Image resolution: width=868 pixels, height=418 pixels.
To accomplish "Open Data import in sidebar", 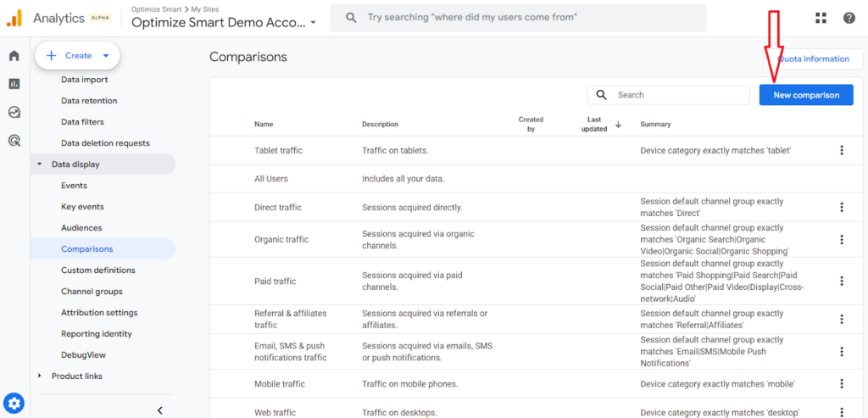I will [84, 80].
